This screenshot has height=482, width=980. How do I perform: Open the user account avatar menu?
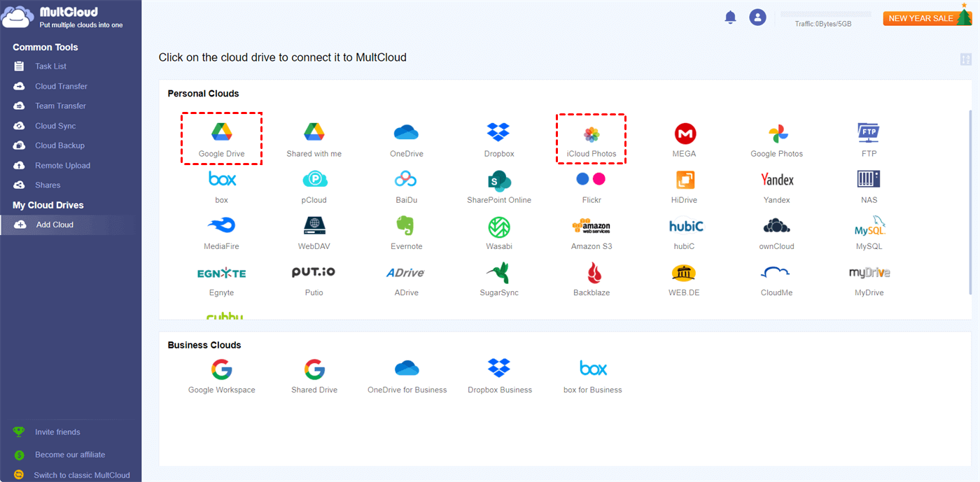tap(757, 17)
